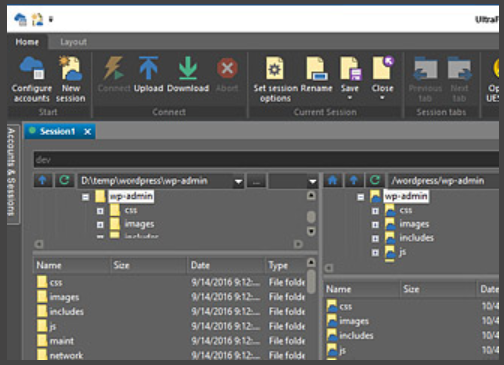Go to remote home directory

point(332,181)
